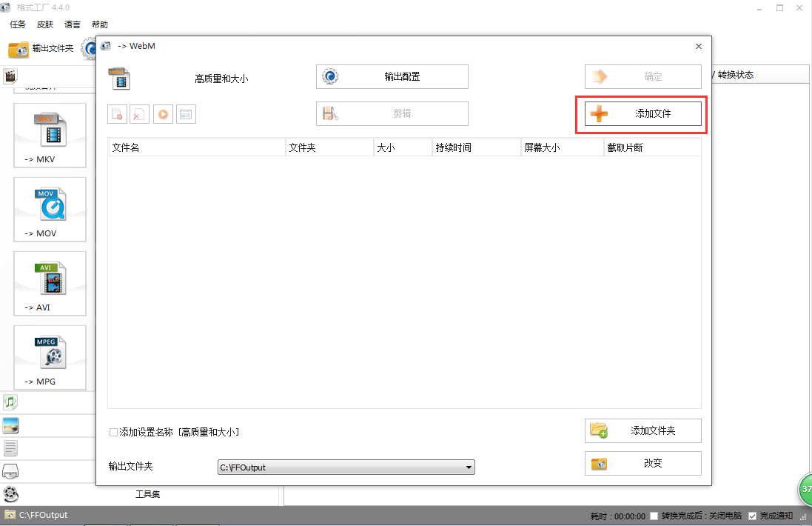Choose the AVI output format
Viewport: 812px width, 526px height.
50,284
